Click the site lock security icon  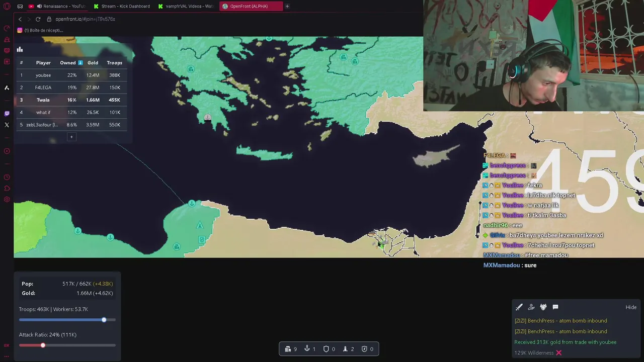point(49,19)
